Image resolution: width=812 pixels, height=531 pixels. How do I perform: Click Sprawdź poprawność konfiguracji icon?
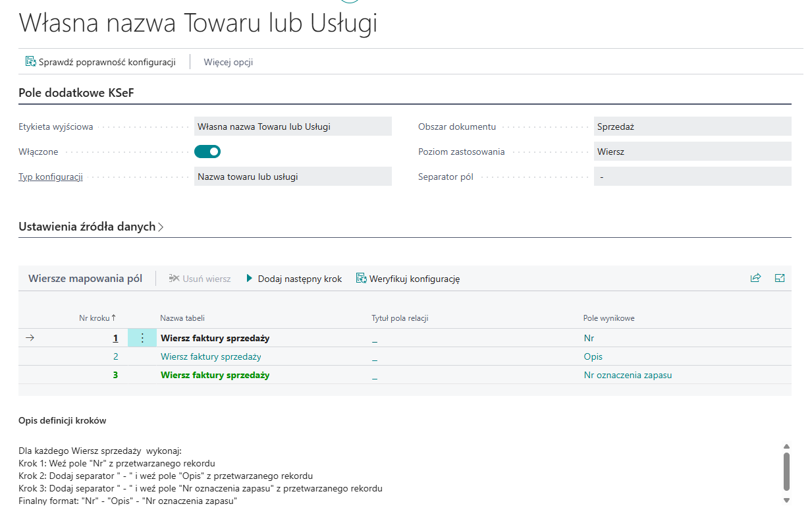pos(30,62)
